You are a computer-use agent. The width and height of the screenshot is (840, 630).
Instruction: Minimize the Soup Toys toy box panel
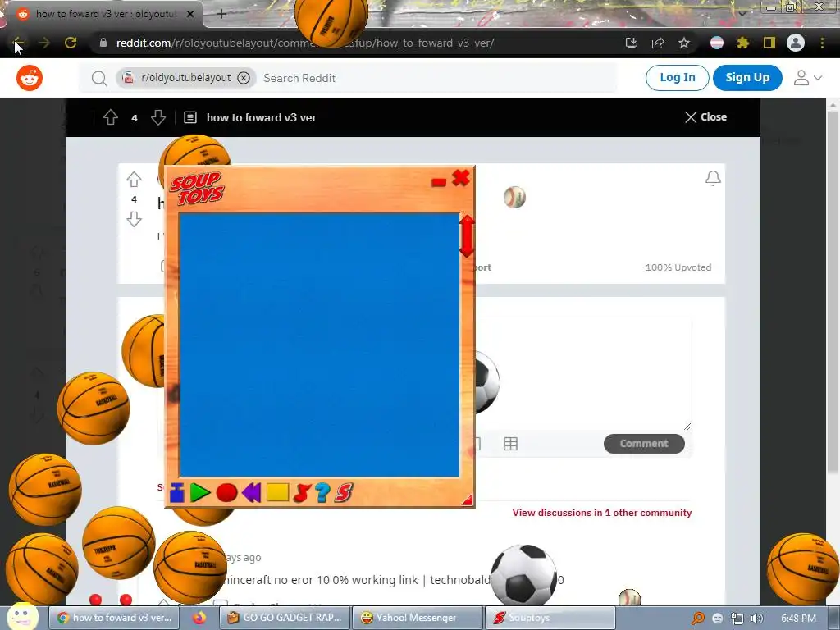pos(439,183)
